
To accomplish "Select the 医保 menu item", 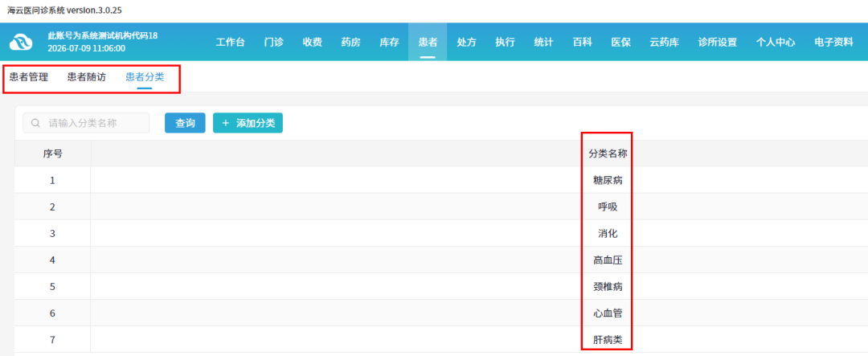I will 620,42.
